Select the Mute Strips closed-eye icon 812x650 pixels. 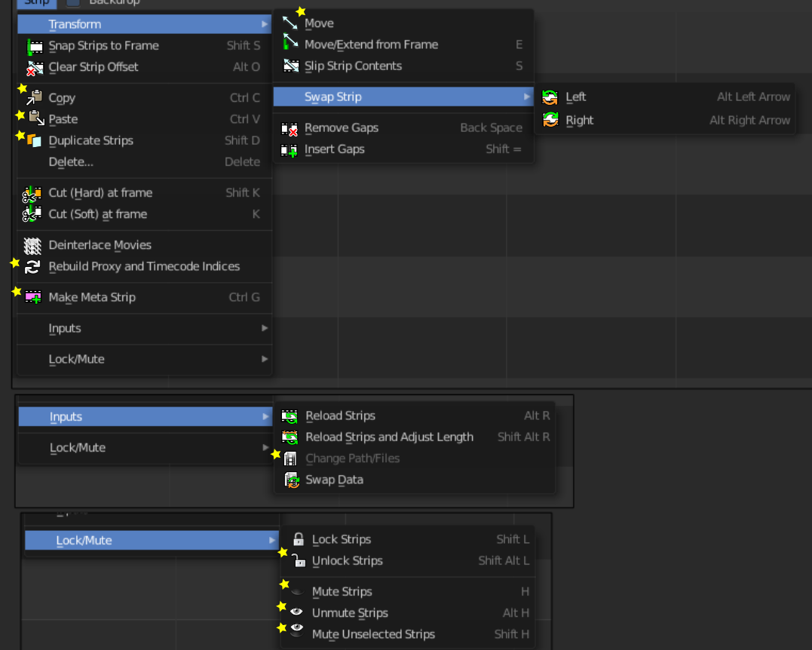tap(297, 591)
